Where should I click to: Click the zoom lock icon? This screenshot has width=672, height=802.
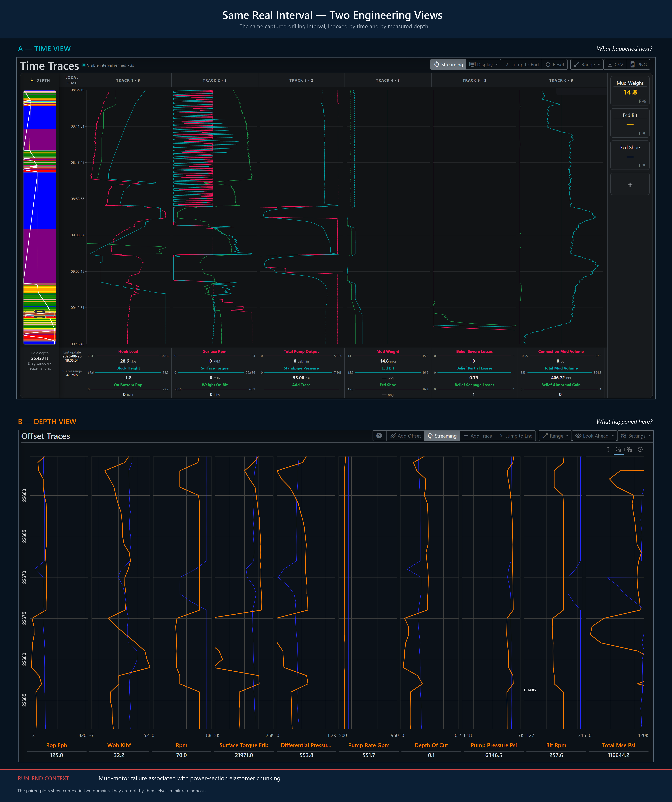629,450
